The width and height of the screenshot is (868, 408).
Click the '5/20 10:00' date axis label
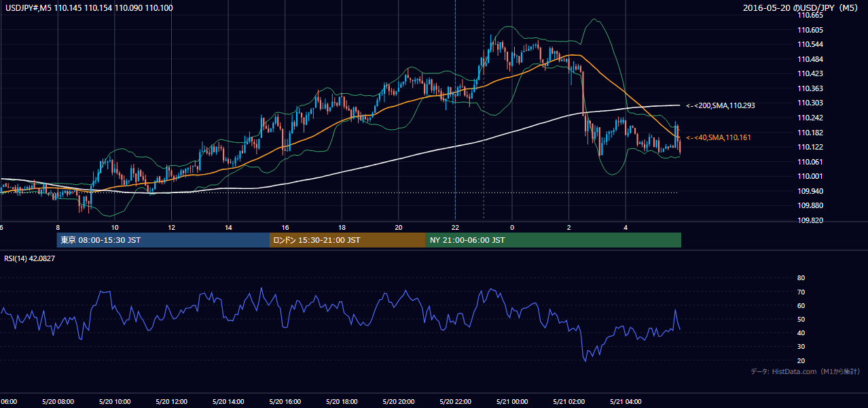[x=114, y=401]
